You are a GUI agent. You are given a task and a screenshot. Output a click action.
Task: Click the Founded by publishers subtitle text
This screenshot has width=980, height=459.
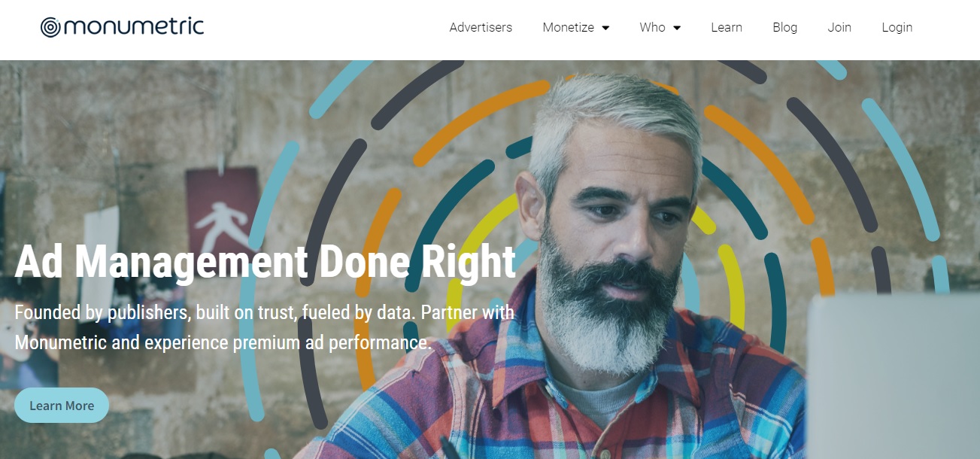coord(264,327)
